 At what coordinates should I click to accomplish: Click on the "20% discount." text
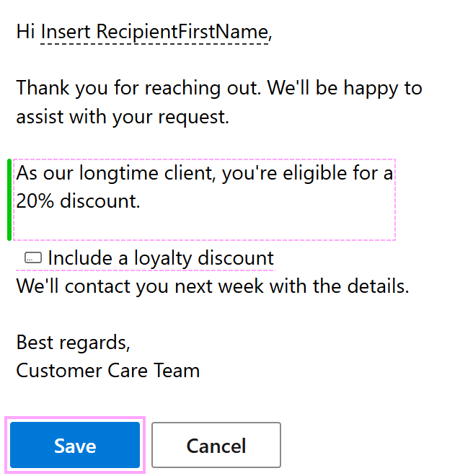[x=78, y=201]
